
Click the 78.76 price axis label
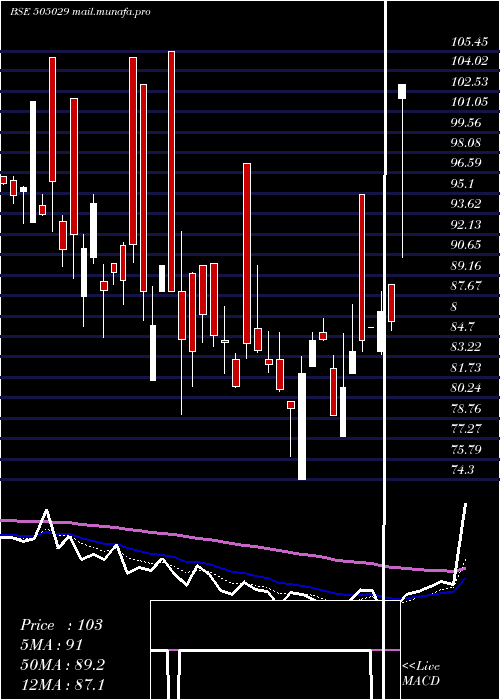pyautogui.click(x=467, y=408)
